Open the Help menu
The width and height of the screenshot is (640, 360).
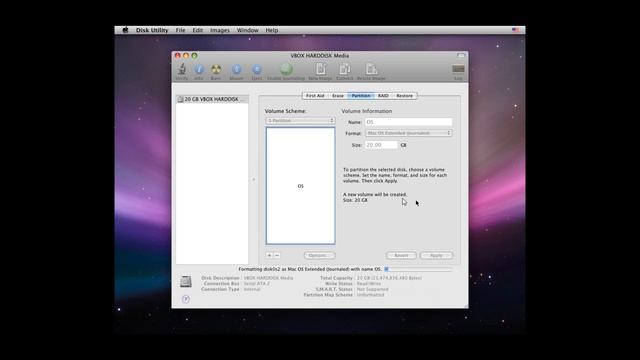coord(272,30)
